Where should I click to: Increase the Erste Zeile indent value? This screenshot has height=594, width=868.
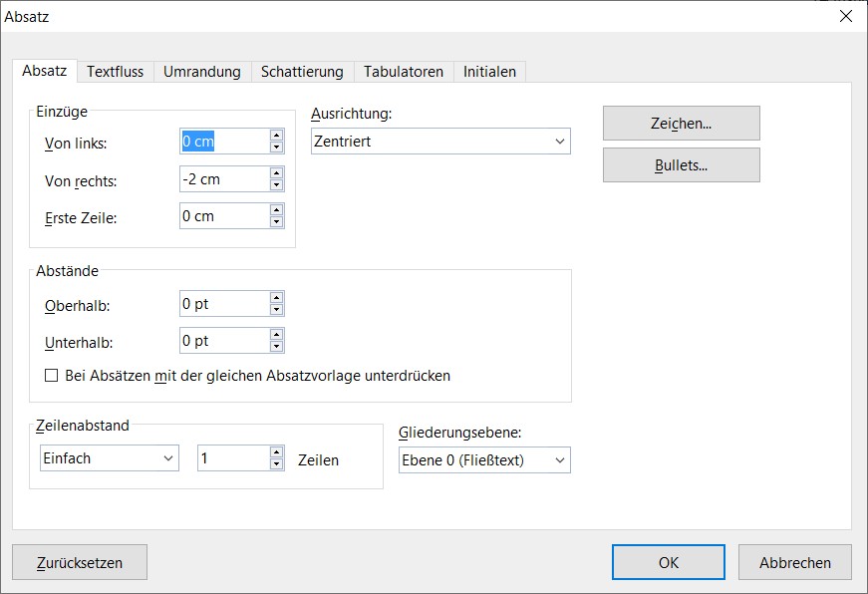click(276, 210)
